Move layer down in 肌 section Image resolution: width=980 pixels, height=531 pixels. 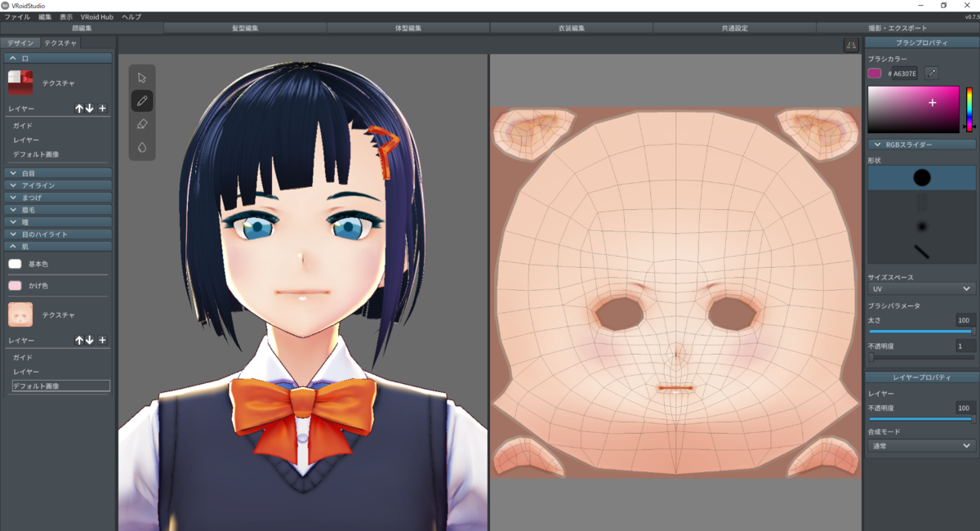pyautogui.click(x=90, y=340)
